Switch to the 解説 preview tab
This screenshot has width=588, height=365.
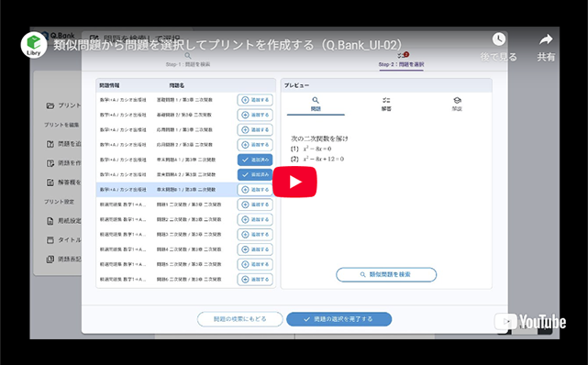(x=457, y=105)
